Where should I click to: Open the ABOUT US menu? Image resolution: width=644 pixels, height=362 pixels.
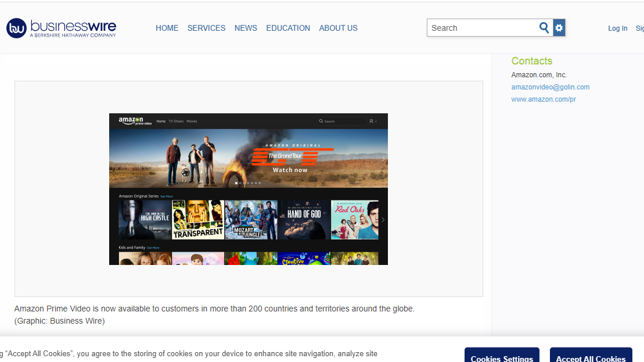pos(338,28)
